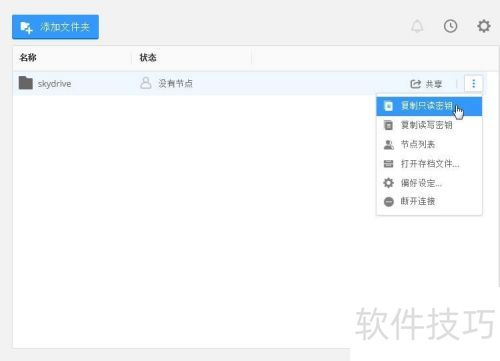Screen dimensions: 500x361
Task: Click the skydrive folder name
Action: point(54,84)
